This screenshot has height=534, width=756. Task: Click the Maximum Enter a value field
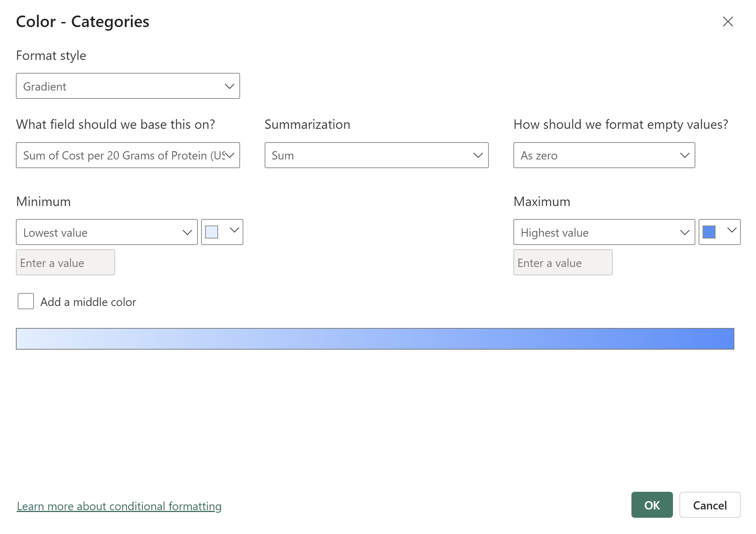click(x=562, y=263)
